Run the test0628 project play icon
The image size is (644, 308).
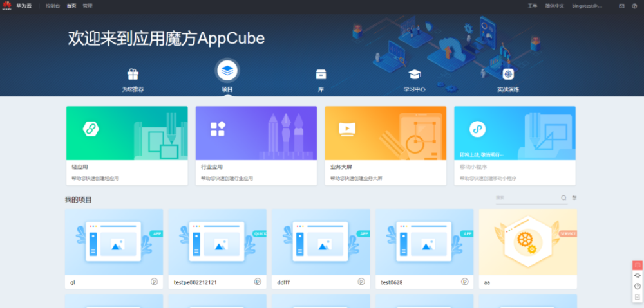tap(464, 282)
